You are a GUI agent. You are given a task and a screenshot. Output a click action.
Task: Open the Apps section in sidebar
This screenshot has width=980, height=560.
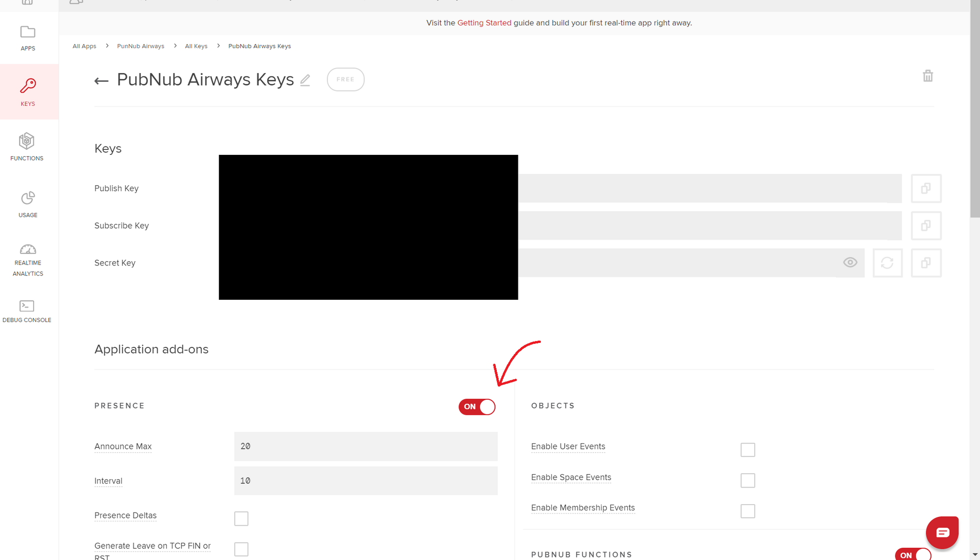pyautogui.click(x=28, y=38)
